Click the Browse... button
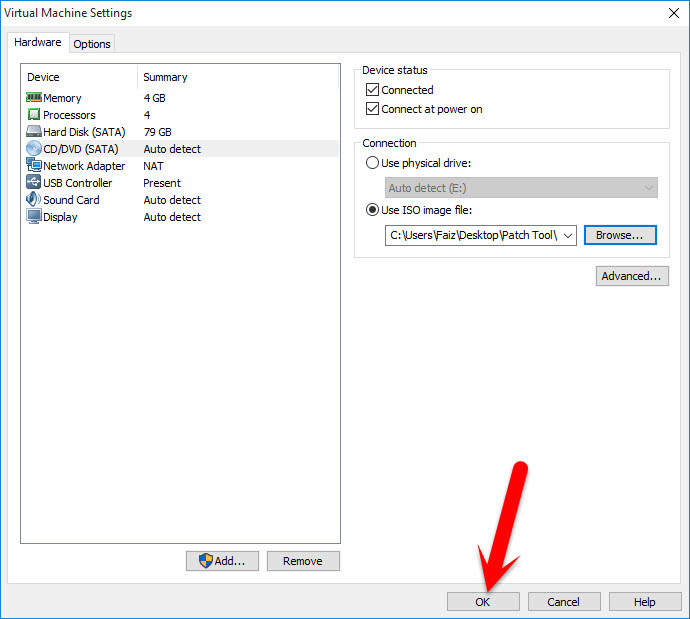The image size is (690, 619). point(620,235)
